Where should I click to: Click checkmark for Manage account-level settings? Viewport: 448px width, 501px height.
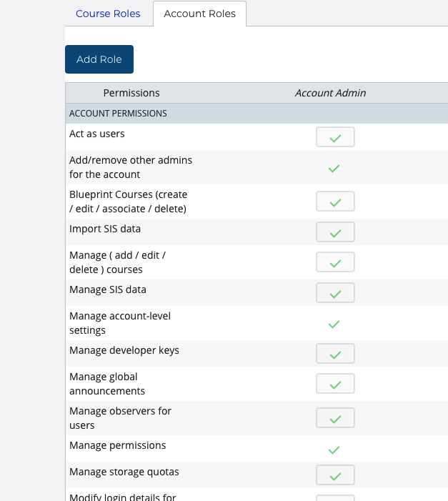pyautogui.click(x=334, y=324)
